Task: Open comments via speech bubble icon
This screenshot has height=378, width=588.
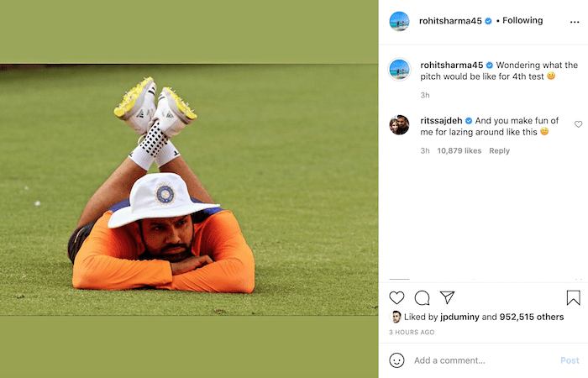Action: (422, 297)
